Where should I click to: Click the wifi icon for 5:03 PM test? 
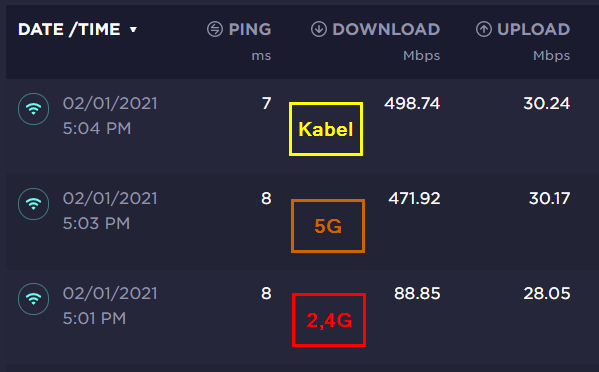34,204
